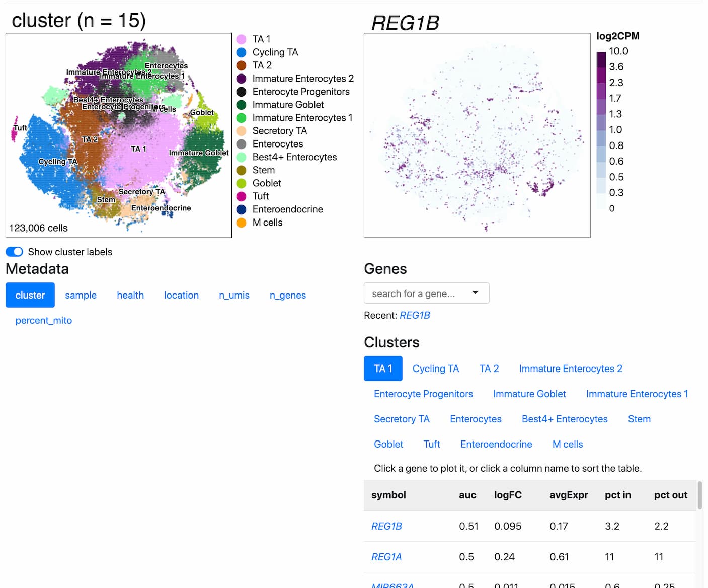Pick the Enteroendocrine cluster button
The width and height of the screenshot is (708, 588).
point(496,445)
